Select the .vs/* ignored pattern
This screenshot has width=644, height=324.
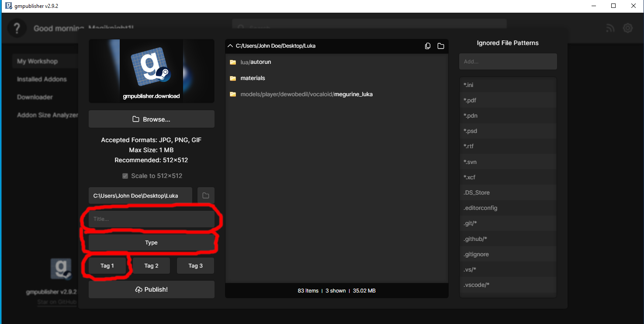click(508, 269)
